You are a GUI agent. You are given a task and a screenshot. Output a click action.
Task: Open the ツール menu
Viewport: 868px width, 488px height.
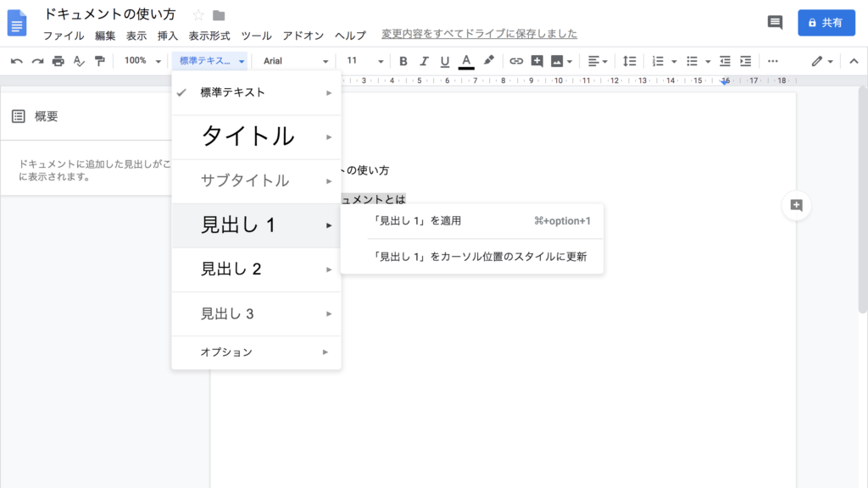256,36
